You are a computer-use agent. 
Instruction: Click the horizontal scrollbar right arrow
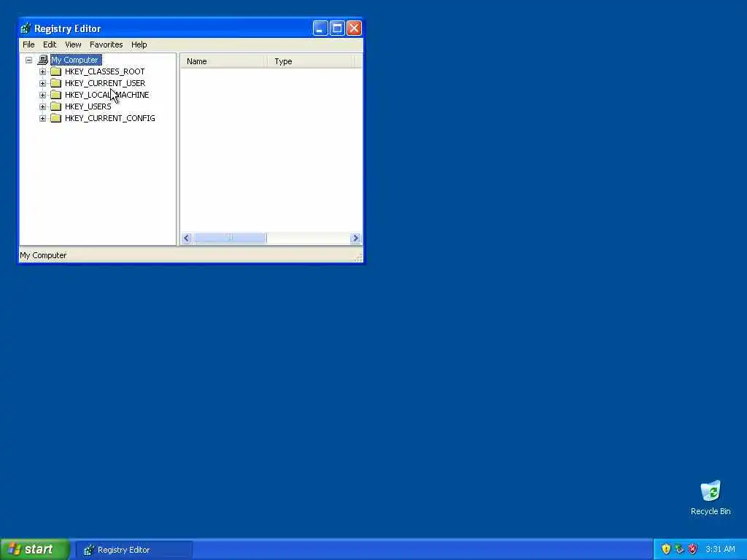355,238
